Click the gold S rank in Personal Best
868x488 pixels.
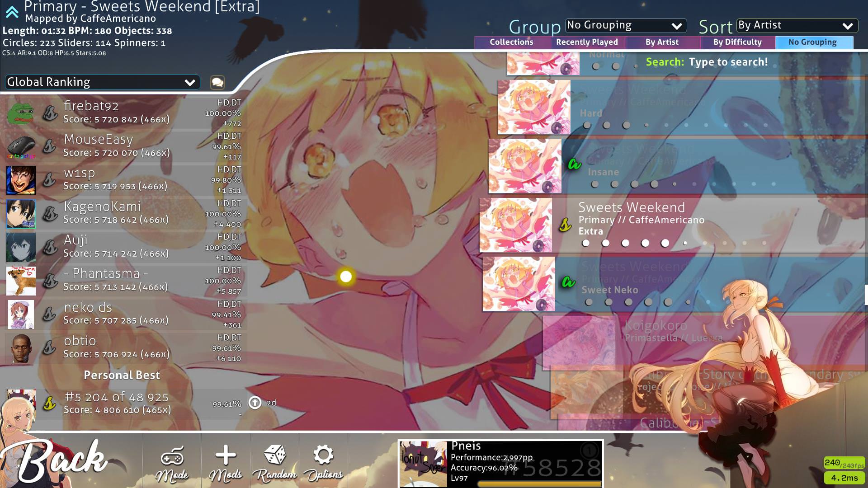(x=50, y=403)
